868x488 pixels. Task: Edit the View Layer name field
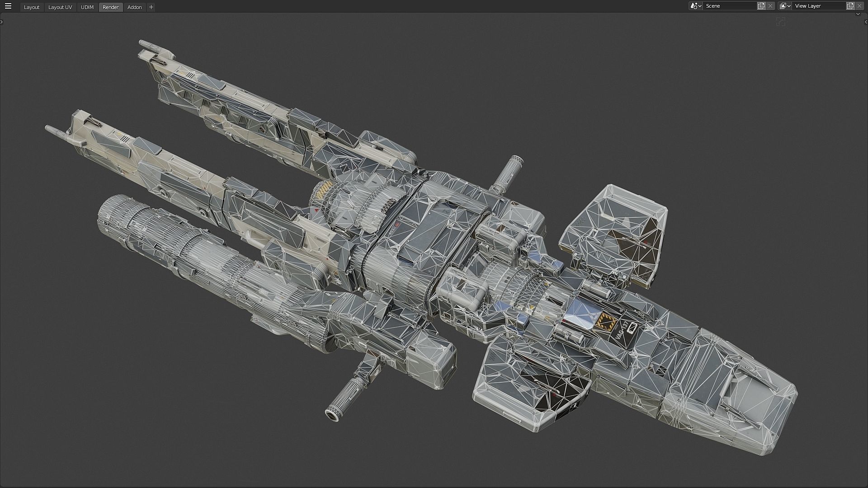pos(819,6)
